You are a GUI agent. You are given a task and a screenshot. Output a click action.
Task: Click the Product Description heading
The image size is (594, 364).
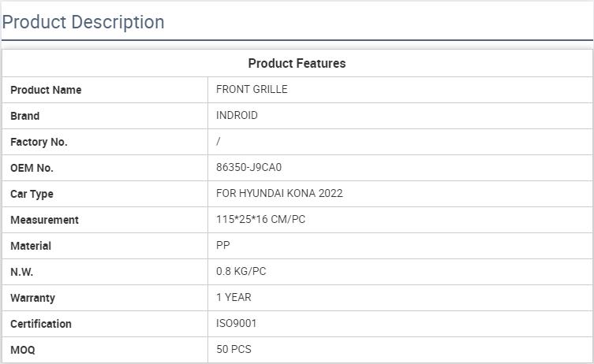click(83, 22)
